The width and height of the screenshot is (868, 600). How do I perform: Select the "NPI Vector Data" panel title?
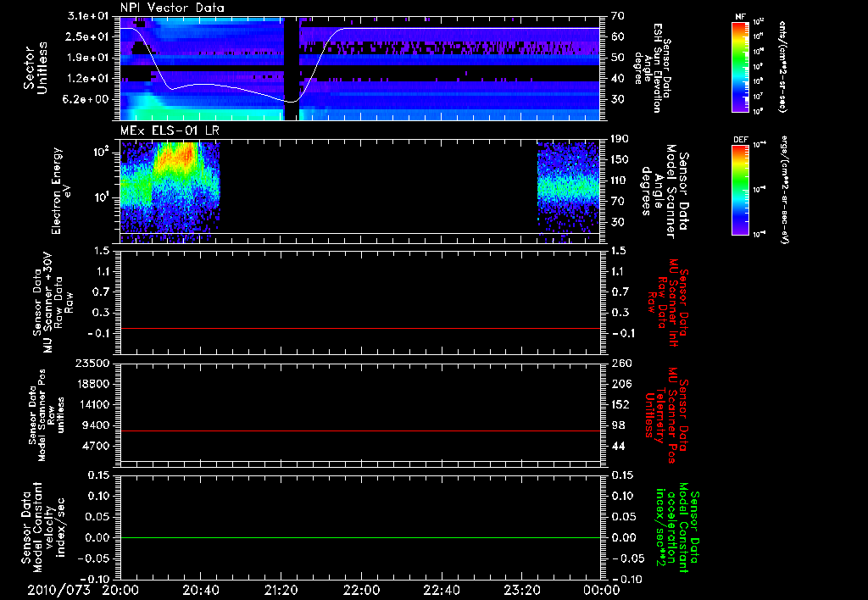(x=172, y=8)
